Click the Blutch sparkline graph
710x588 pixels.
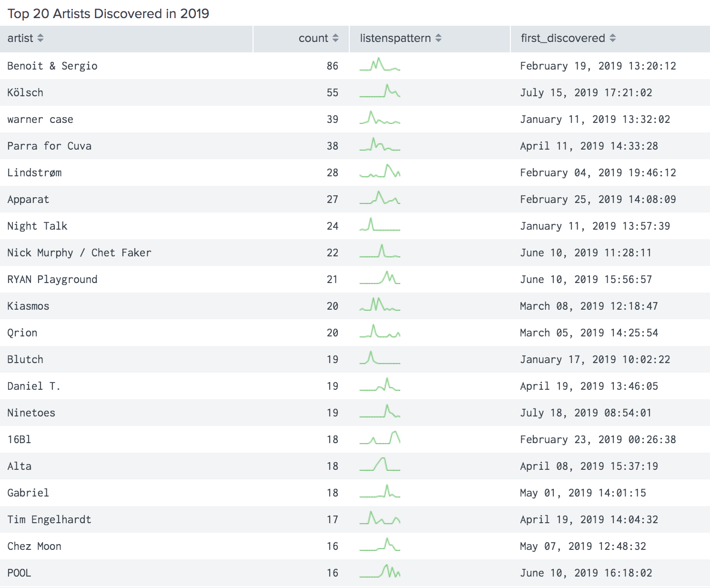pyautogui.click(x=380, y=358)
